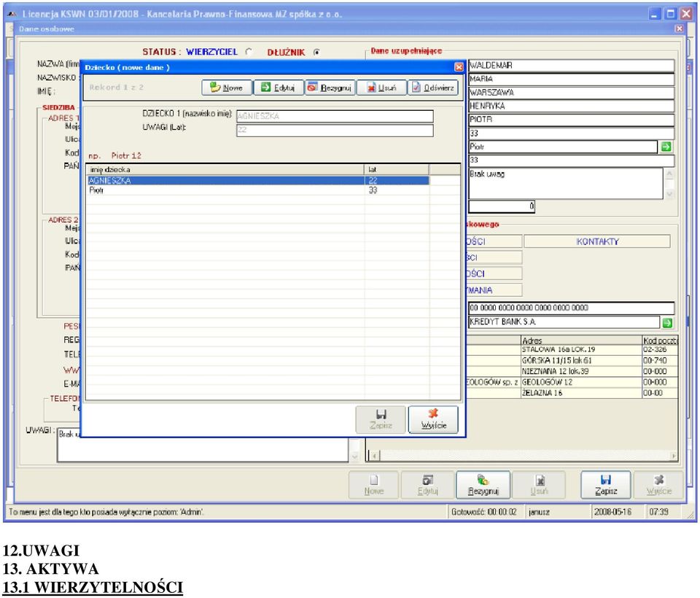Image resolution: width=700 pixels, height=598 pixels.
Task: Select the AGNIESZKA row in children list
Action: [258, 180]
